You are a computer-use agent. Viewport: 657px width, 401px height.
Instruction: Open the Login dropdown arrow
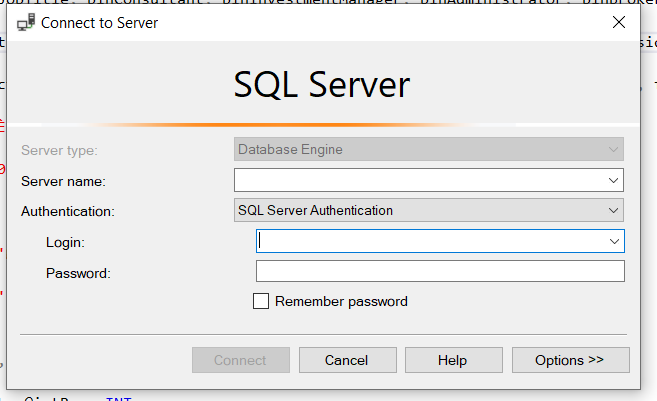614,241
